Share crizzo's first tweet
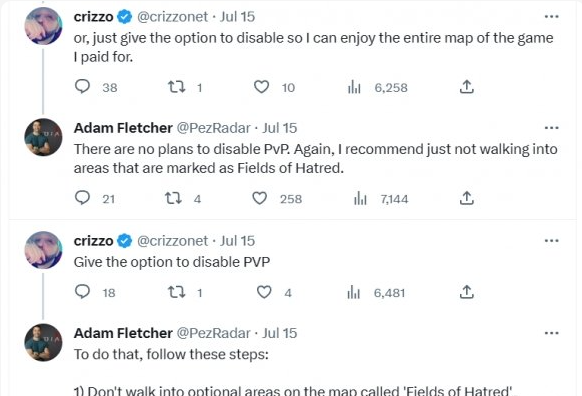Viewport: 582px width, 396px height. pos(467,87)
